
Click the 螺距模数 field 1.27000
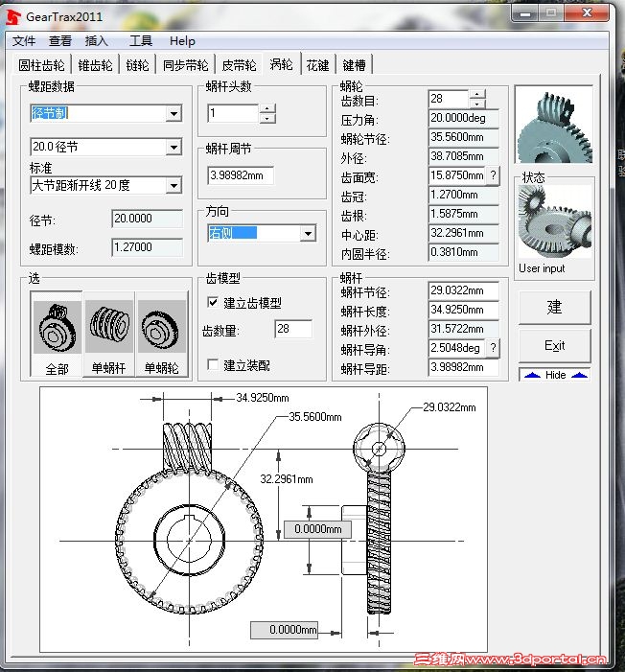147,247
